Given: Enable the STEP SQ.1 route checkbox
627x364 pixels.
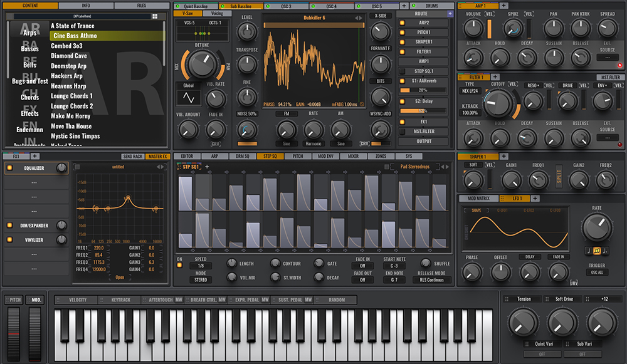Looking at the screenshot, I should pos(403,71).
